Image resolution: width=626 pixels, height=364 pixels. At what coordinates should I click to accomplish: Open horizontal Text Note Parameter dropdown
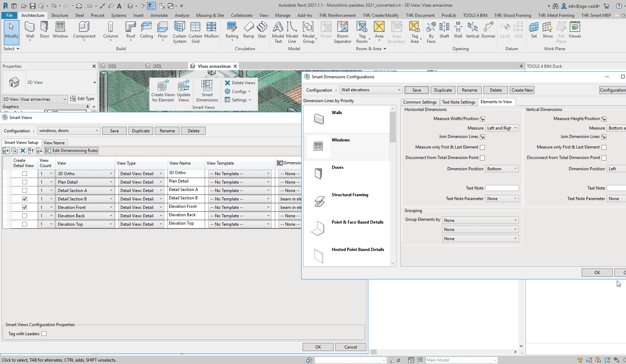coord(502,199)
